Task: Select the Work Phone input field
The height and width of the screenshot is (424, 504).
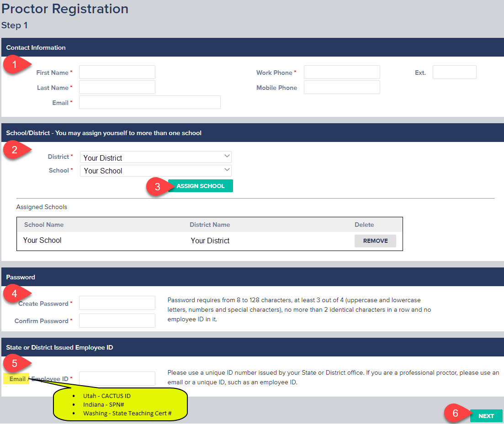Action: (x=342, y=72)
